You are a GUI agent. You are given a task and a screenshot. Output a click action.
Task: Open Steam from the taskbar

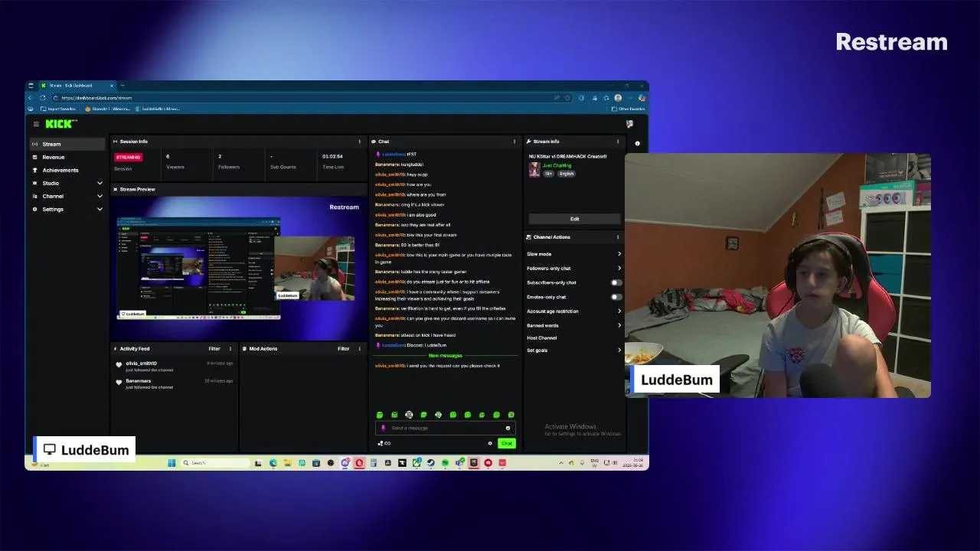pos(430,463)
